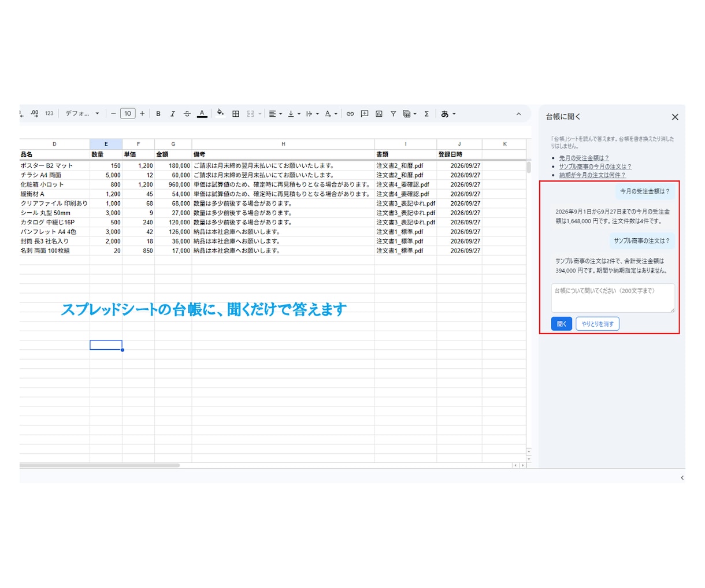This screenshot has height=588, width=705.
Task: Select column K header
Action: 504,144
